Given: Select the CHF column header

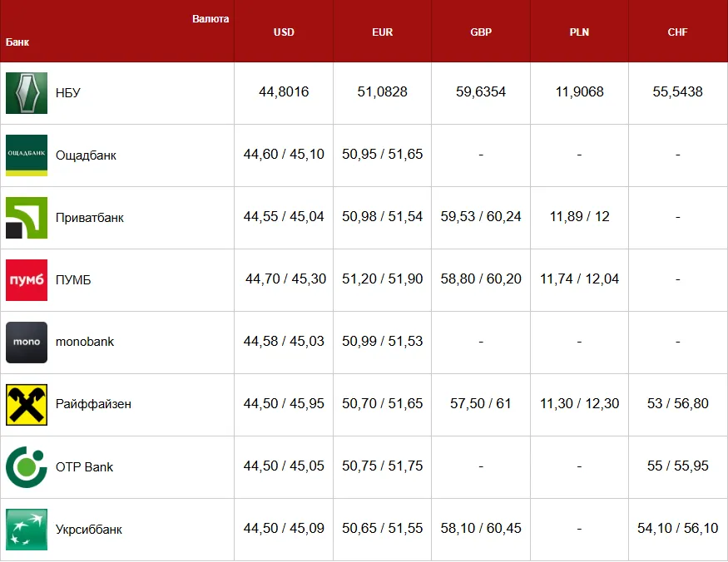Looking at the screenshot, I should [x=677, y=32].
